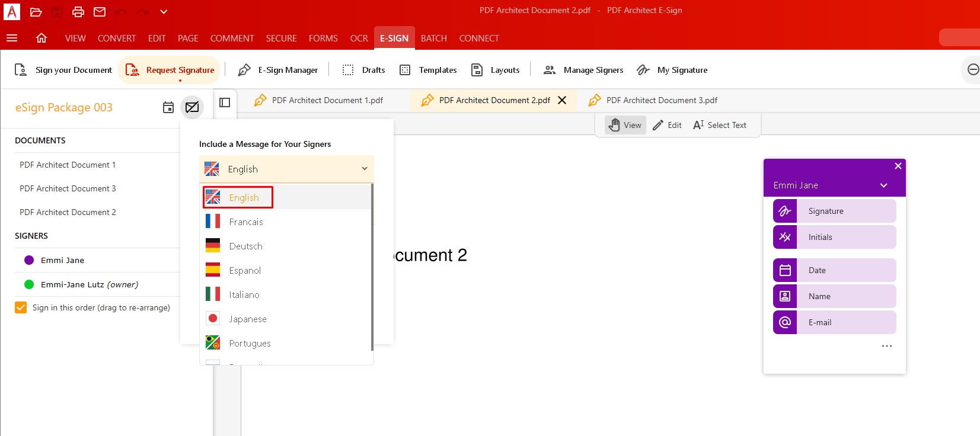Add an E-mail field
This screenshot has width=980, height=436.
pos(835,322)
